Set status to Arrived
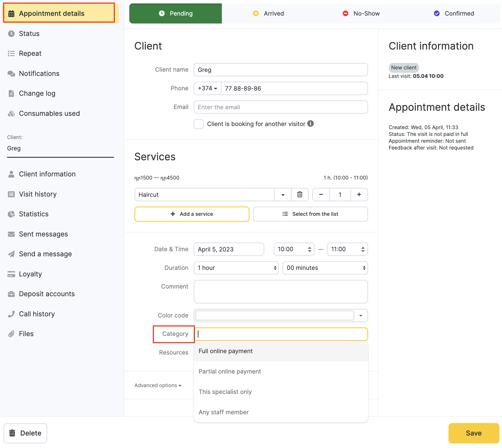The image size is (502, 448). click(x=268, y=13)
